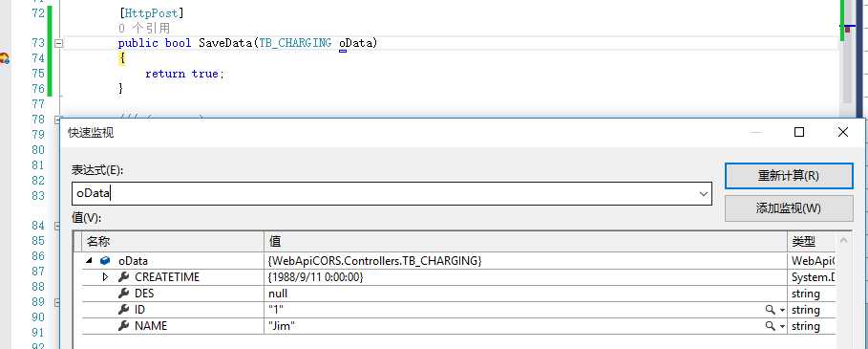Minimize the 快速监视 dialog
This screenshot has height=349, width=868.
point(756,132)
